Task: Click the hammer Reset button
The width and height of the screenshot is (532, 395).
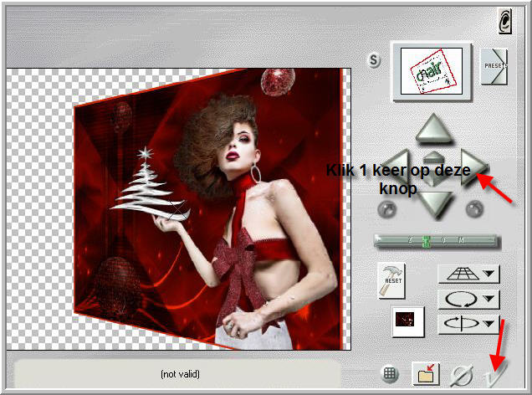Action: (x=391, y=280)
